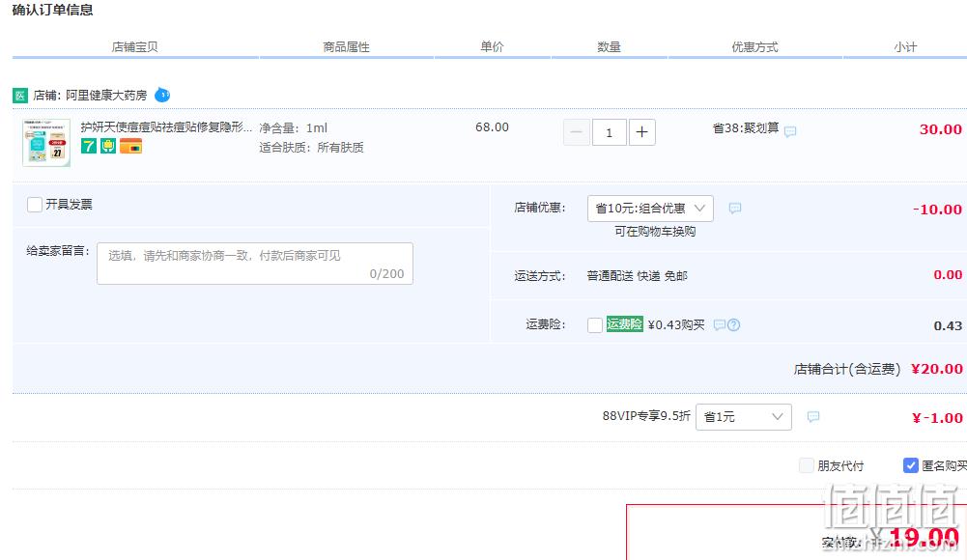Click the ¥-1.00 VIP discount amount
The height and width of the screenshot is (560, 967).
click(x=937, y=418)
